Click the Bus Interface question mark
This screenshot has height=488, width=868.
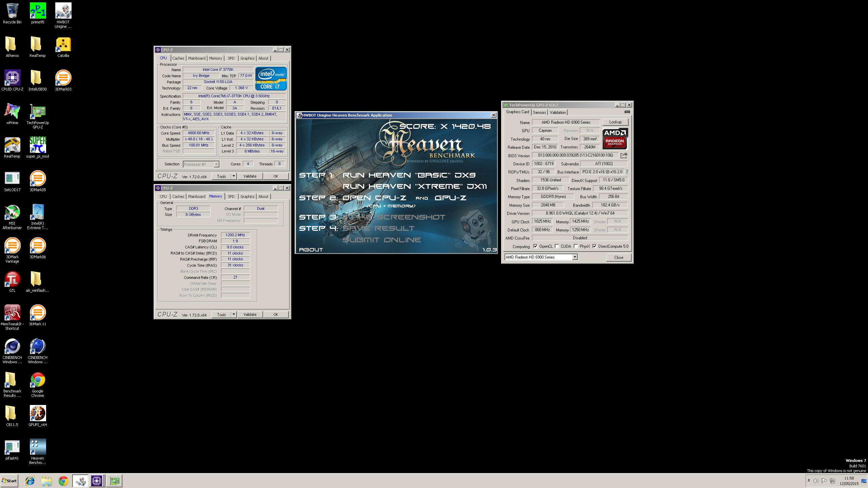pos(627,172)
